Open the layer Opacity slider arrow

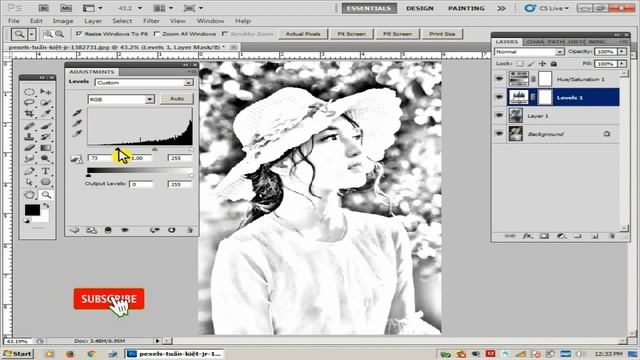[622, 52]
